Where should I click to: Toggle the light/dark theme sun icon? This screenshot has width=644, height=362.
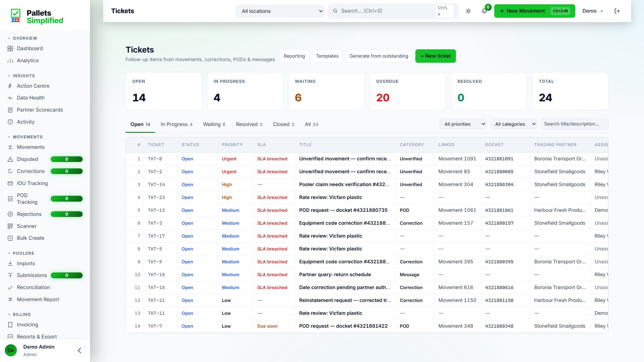[468, 11]
